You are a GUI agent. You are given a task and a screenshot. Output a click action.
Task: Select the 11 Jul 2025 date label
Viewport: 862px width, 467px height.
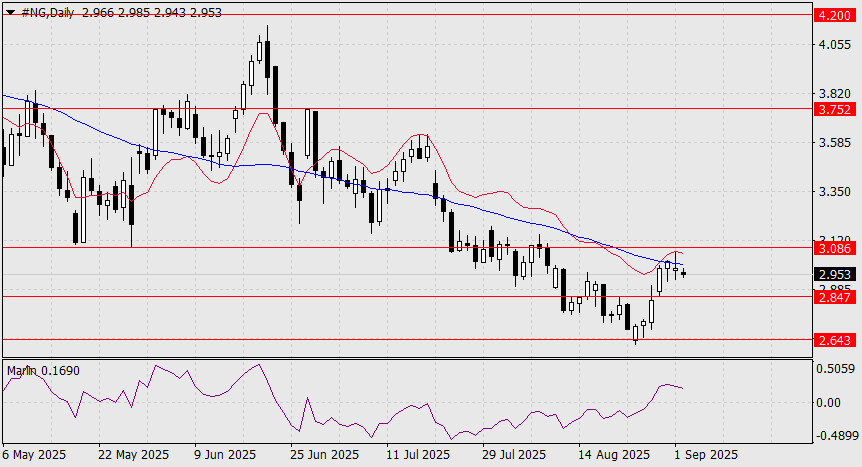tap(418, 455)
